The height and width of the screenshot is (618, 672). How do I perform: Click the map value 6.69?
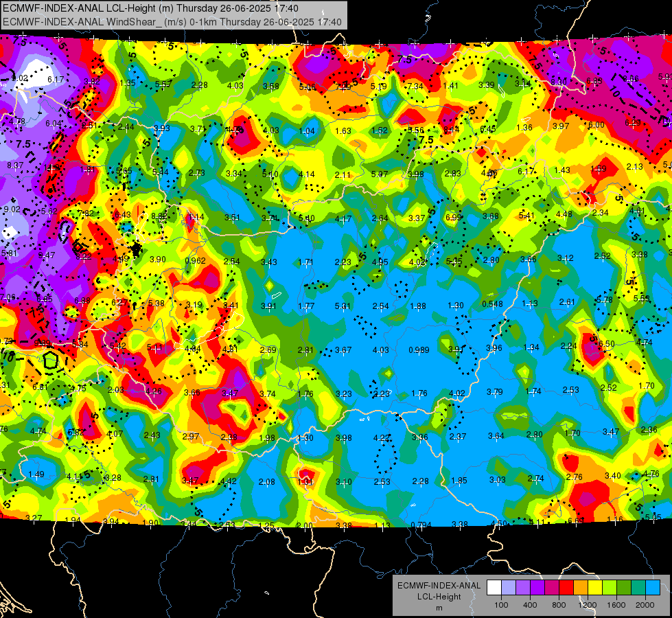pos(575,520)
